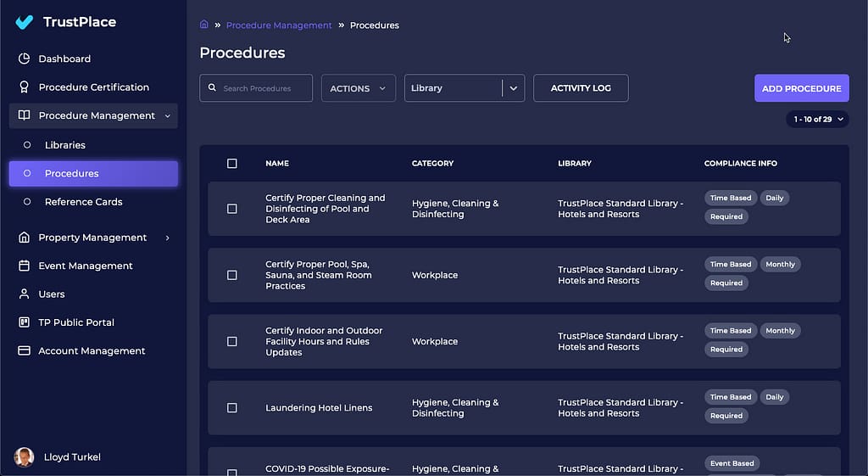Expand the Property Management chevron
The image size is (868, 476).
pyautogui.click(x=167, y=238)
